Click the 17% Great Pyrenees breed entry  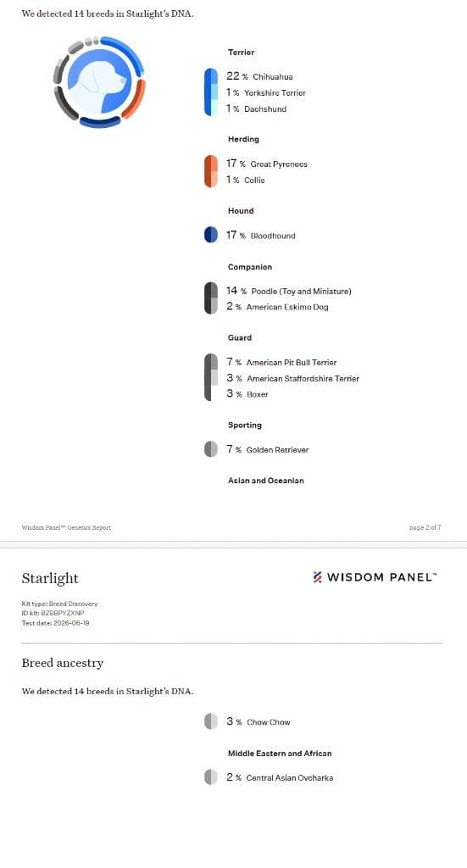click(267, 164)
